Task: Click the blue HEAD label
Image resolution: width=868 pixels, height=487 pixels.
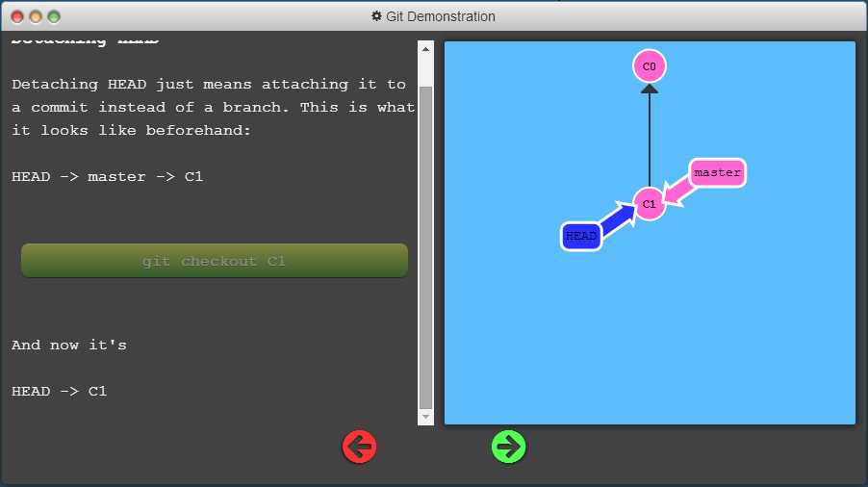Action: coord(580,237)
